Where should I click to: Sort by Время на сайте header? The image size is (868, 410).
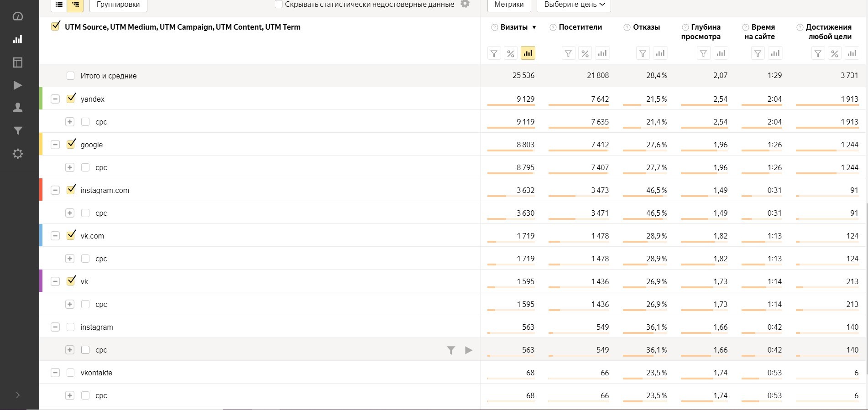(760, 32)
